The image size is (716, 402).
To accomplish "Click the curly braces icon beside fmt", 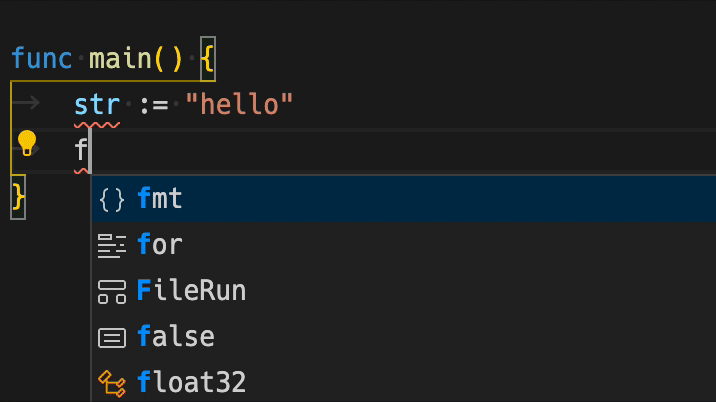I will click(112, 199).
